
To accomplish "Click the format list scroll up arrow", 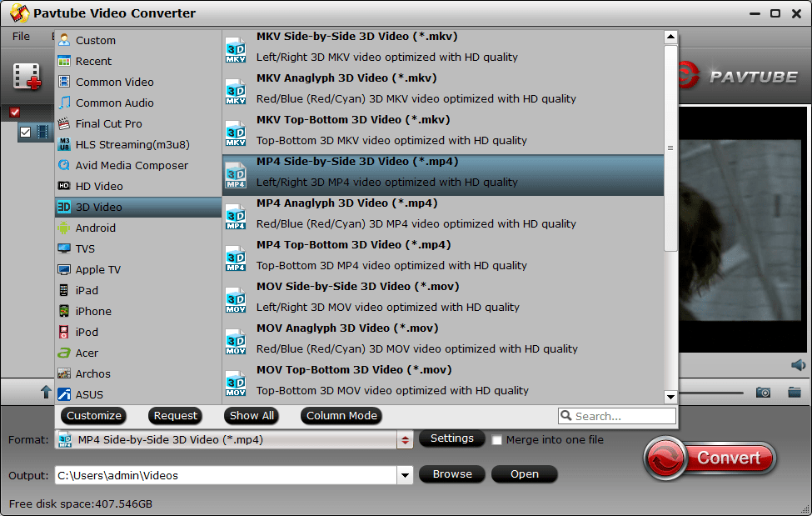I will (670, 37).
